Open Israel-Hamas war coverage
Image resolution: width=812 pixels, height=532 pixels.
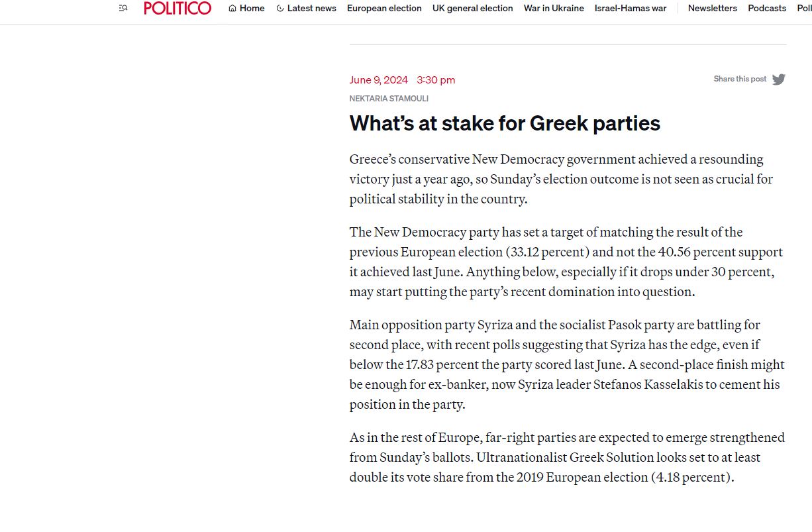pos(631,9)
